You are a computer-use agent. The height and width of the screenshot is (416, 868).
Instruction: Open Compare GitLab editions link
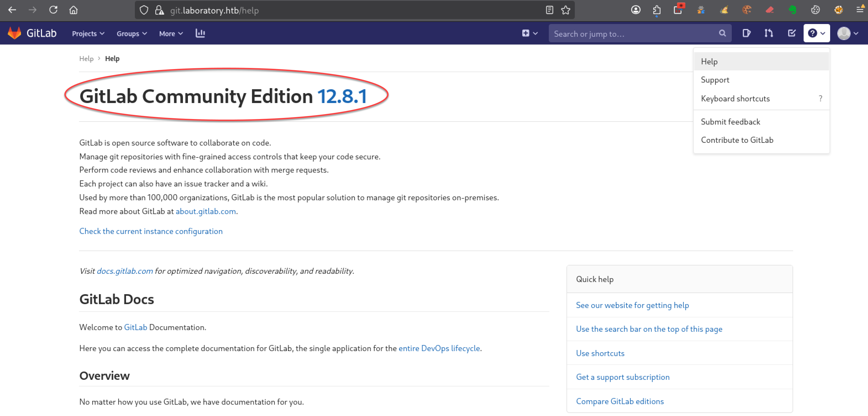pyautogui.click(x=620, y=402)
